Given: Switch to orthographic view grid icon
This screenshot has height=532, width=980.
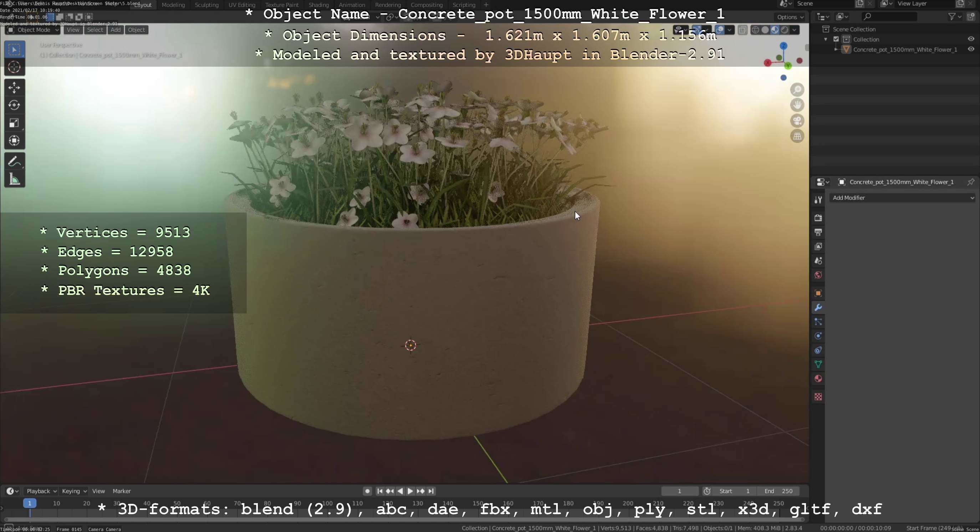Looking at the screenshot, I should pyautogui.click(x=797, y=136).
